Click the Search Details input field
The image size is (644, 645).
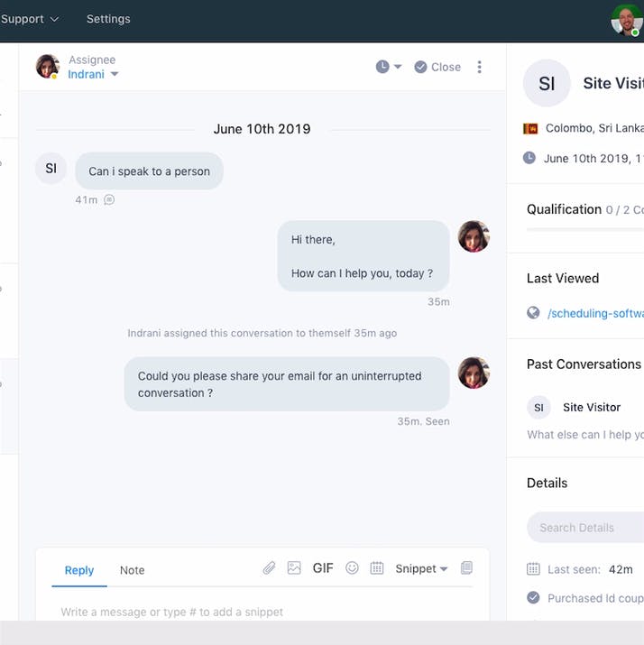pos(585,528)
